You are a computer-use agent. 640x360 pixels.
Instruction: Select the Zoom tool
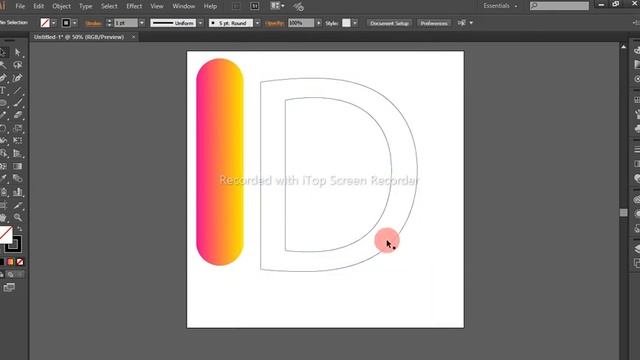(17, 218)
